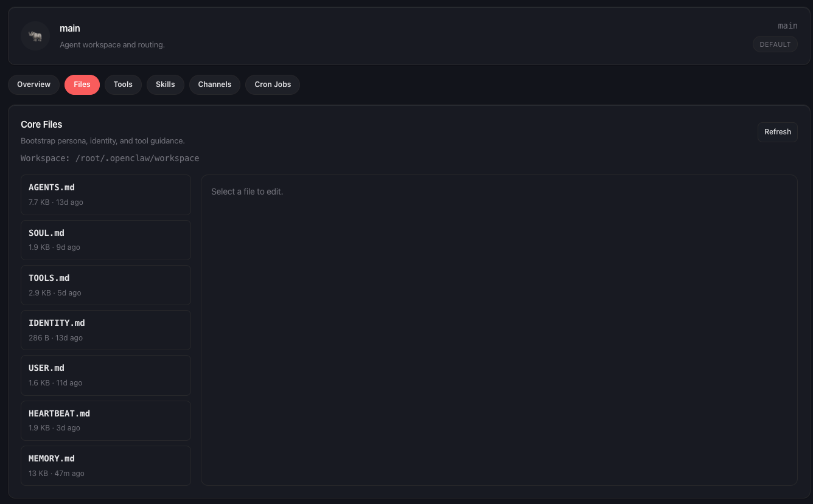Screen dimensions: 813x504
Task: Open the Channels tab
Action: (x=214, y=85)
